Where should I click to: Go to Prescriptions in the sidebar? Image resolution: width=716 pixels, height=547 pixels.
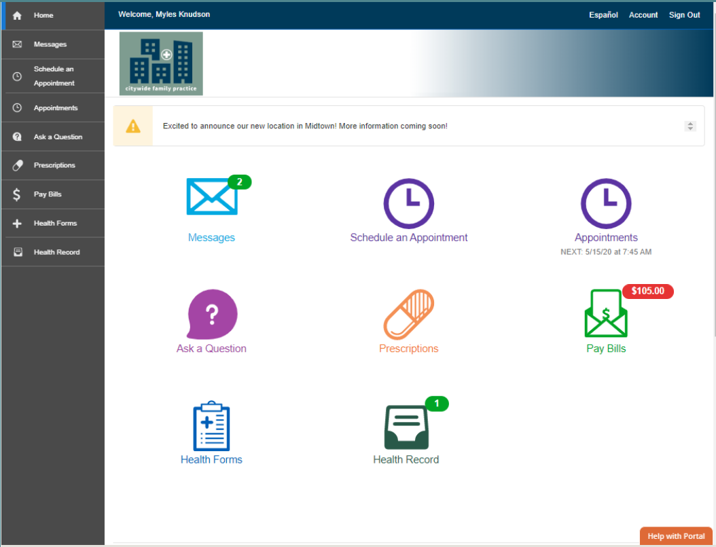coord(52,165)
